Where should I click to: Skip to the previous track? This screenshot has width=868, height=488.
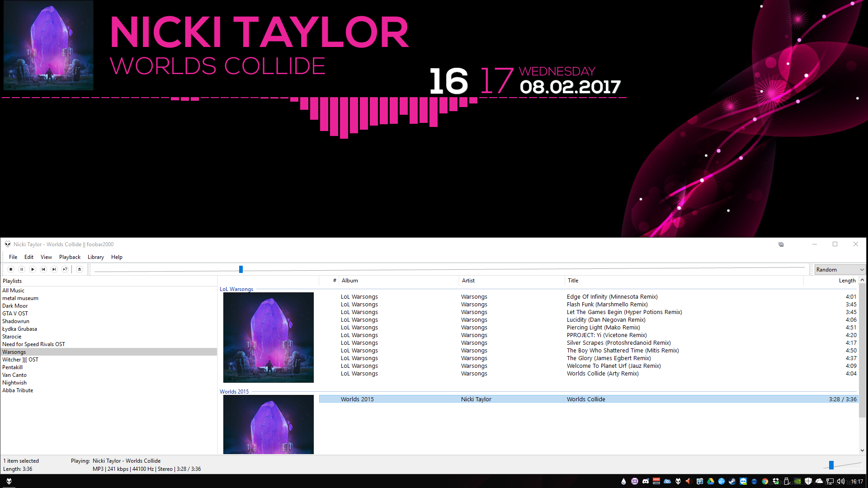43,269
